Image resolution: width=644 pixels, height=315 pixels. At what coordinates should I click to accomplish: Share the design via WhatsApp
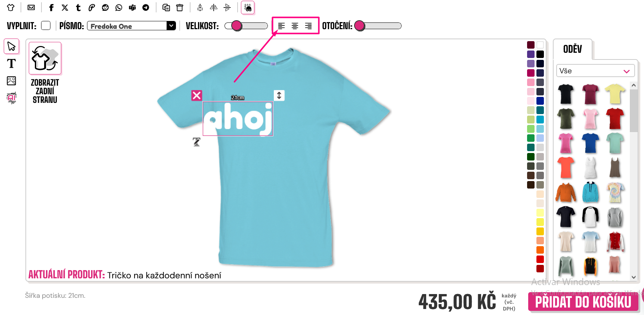pos(119,7)
